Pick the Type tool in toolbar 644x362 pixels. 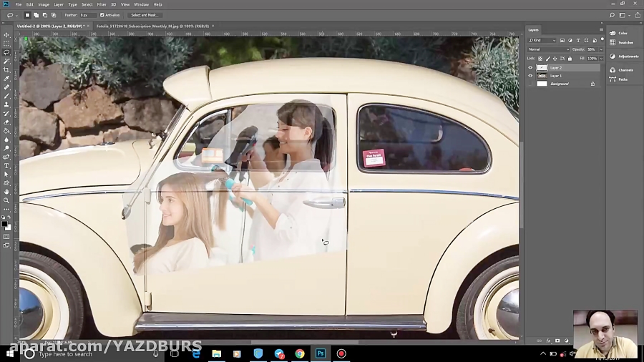[6, 166]
